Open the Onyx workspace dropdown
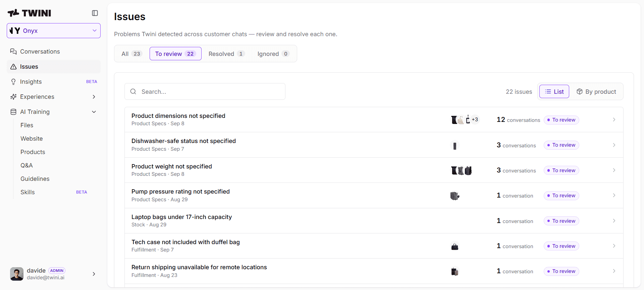This screenshot has width=644, height=290. (x=54, y=31)
